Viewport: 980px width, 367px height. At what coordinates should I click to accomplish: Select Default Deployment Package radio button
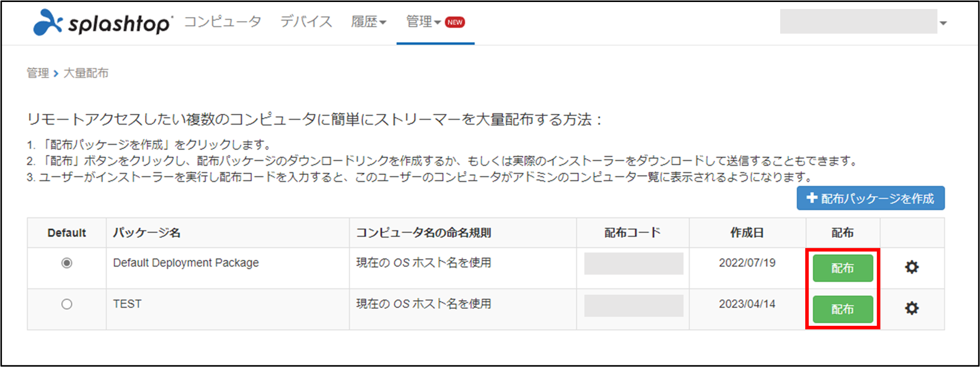[67, 263]
